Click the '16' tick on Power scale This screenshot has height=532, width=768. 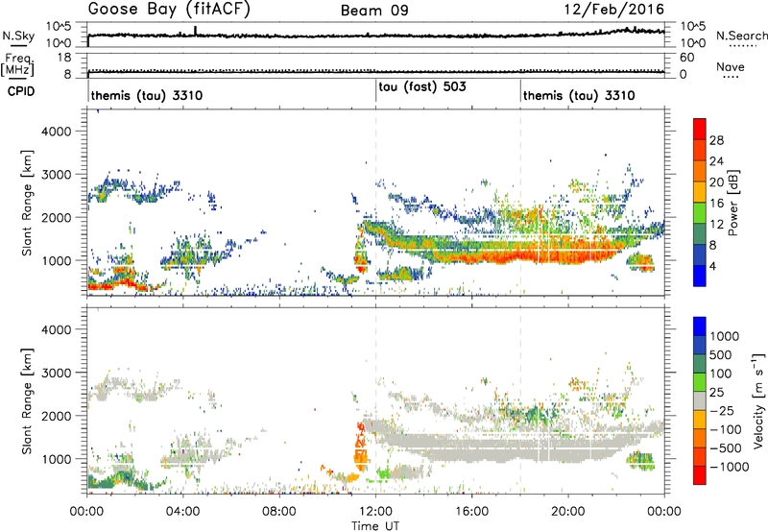[x=716, y=204]
